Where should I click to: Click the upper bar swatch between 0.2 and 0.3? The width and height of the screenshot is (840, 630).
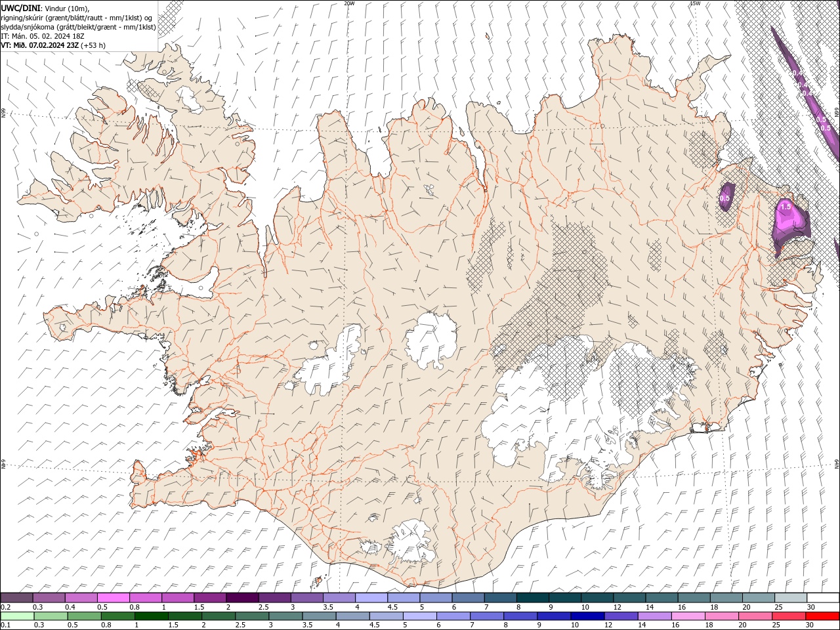point(16,598)
